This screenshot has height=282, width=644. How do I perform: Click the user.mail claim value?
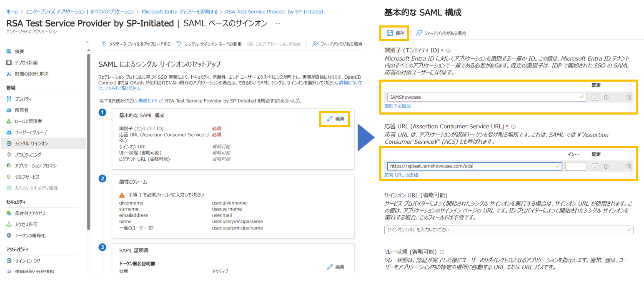(x=222, y=215)
